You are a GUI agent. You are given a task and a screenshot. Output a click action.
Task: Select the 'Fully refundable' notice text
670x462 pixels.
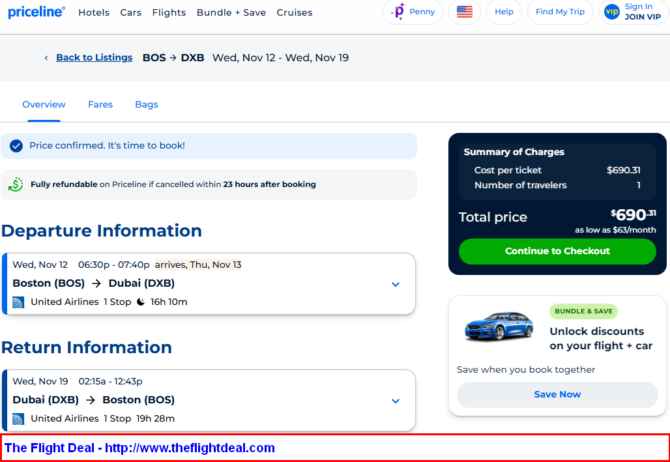coord(173,185)
